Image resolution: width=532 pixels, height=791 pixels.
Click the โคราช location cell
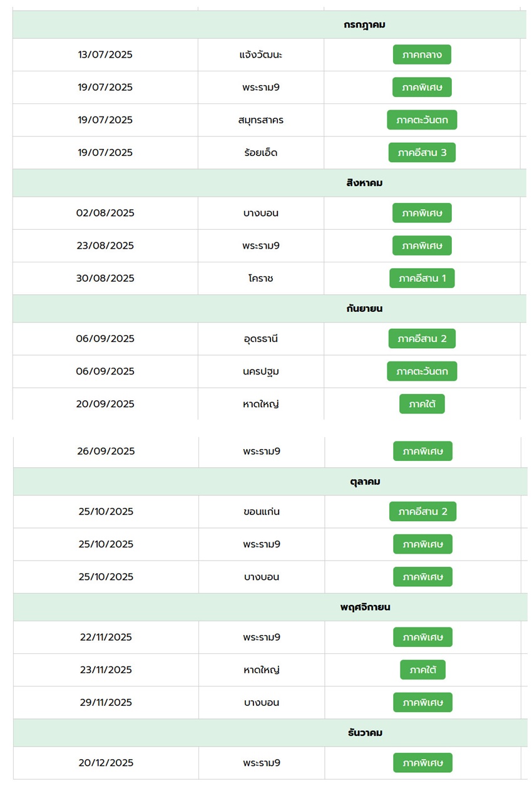click(261, 278)
